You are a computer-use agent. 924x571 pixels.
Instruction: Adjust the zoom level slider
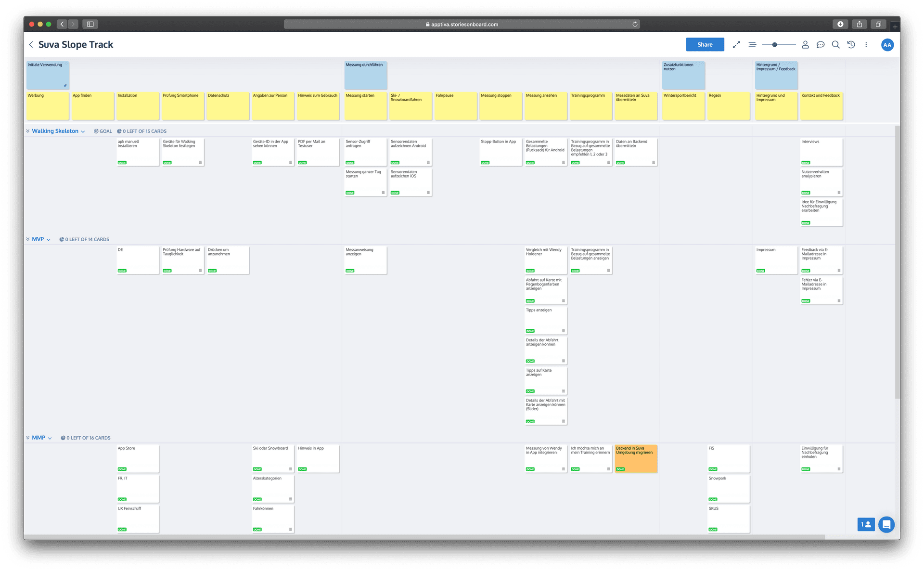click(x=774, y=45)
